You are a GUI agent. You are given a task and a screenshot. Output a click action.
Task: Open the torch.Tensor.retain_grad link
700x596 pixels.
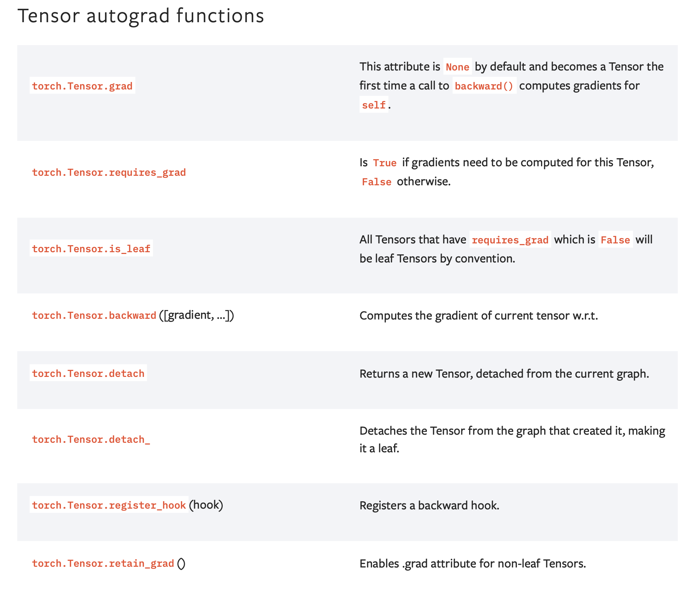coord(103,564)
